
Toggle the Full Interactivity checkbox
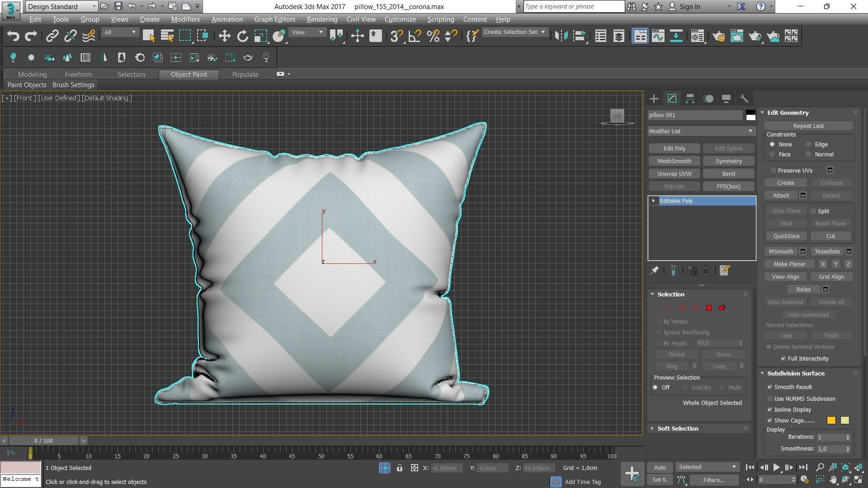783,358
